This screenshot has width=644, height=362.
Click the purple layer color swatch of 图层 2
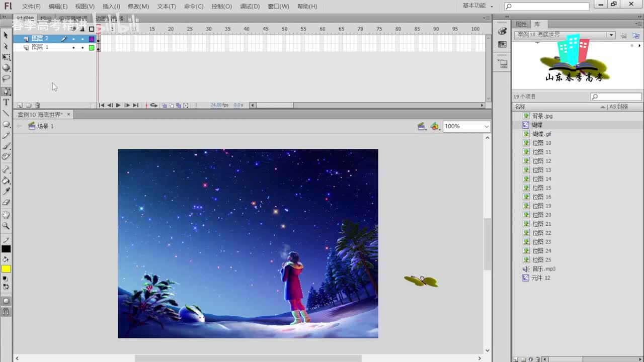tap(92, 39)
